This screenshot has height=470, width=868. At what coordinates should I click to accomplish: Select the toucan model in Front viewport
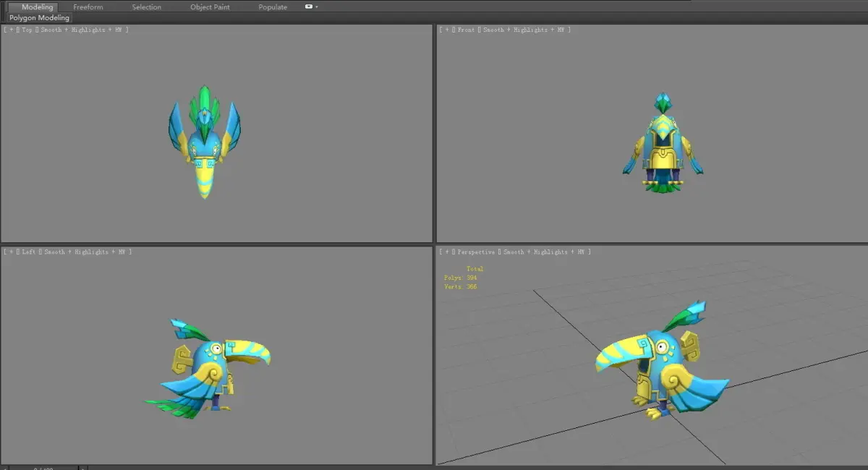[662, 142]
